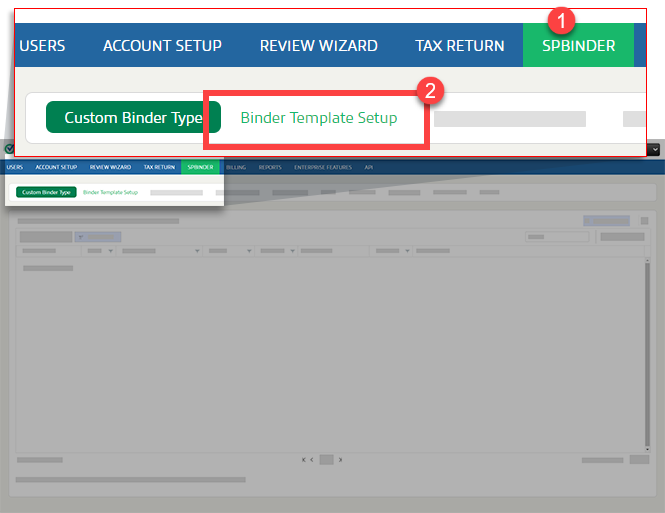Open the SPBINDER tab in the enlarged callout

(x=578, y=45)
